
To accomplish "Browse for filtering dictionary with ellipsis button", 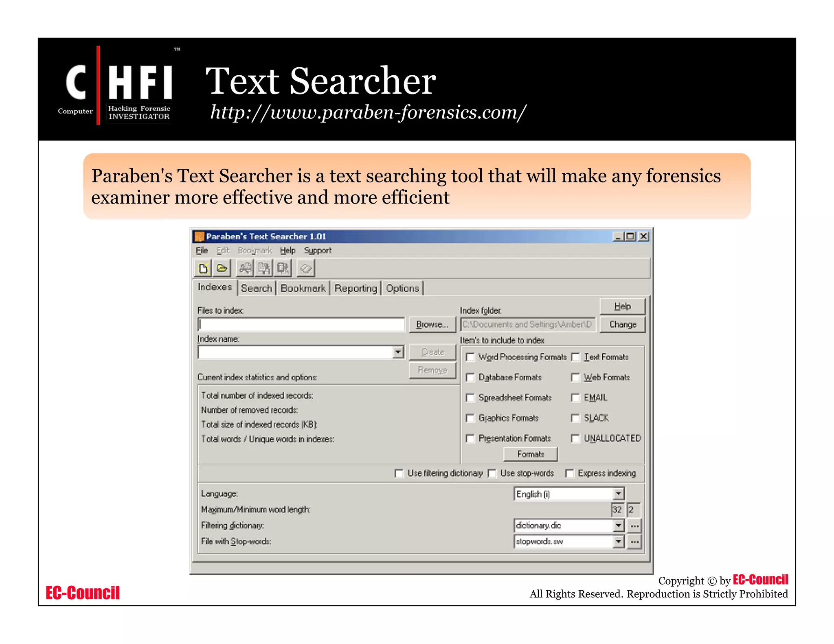I will click(634, 526).
